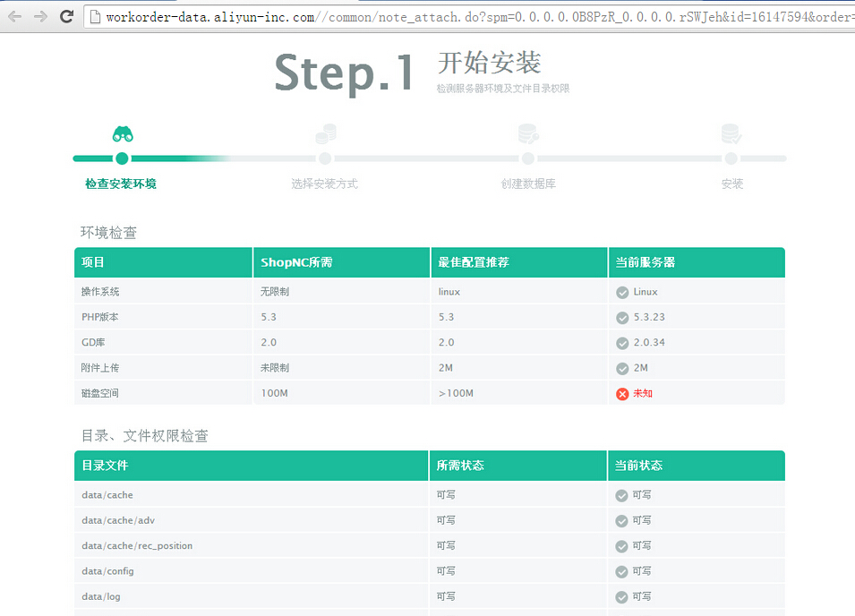Screen dimensions: 855x616
Task: Click the check icon beside 5.3.23
Action: pyautogui.click(x=622, y=318)
